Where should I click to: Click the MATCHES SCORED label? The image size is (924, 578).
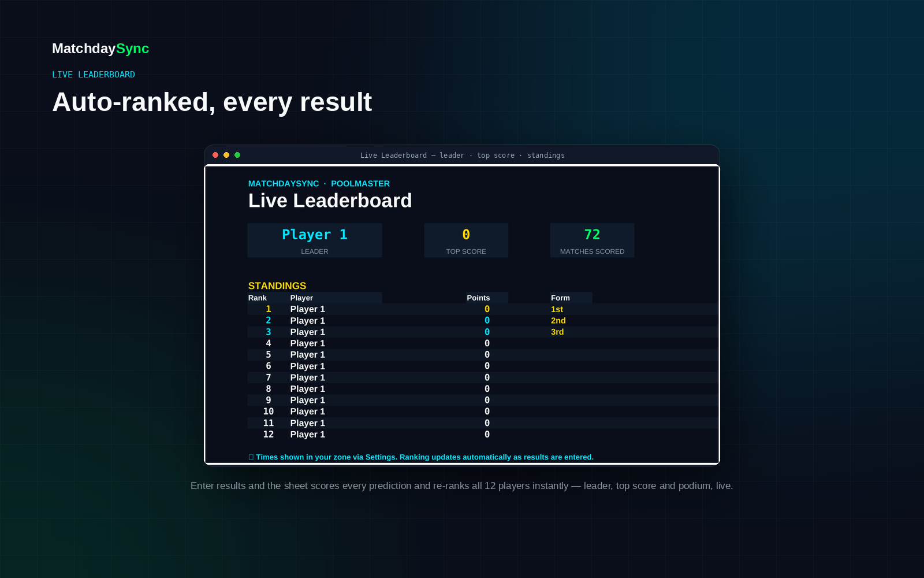[592, 251]
